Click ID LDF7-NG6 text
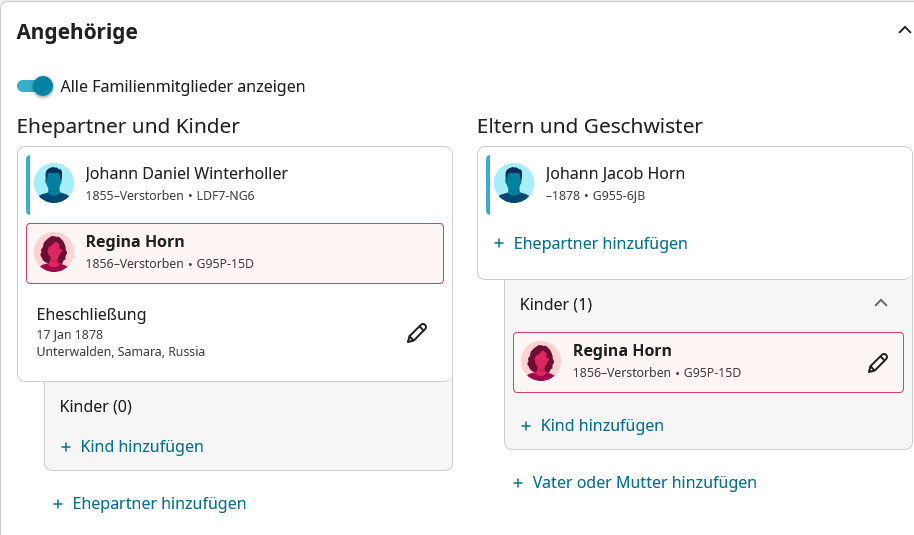This screenshot has height=535, width=914. (x=226, y=196)
